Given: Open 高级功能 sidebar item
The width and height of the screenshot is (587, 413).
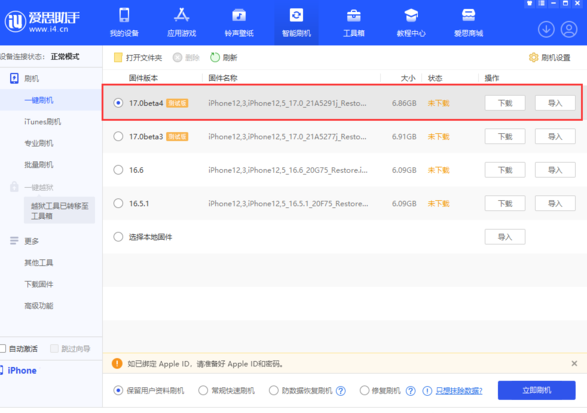Looking at the screenshot, I should click(39, 306).
